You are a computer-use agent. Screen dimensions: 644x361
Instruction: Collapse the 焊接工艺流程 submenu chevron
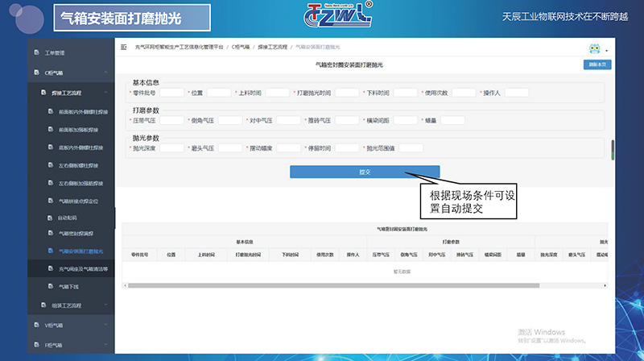106,93
